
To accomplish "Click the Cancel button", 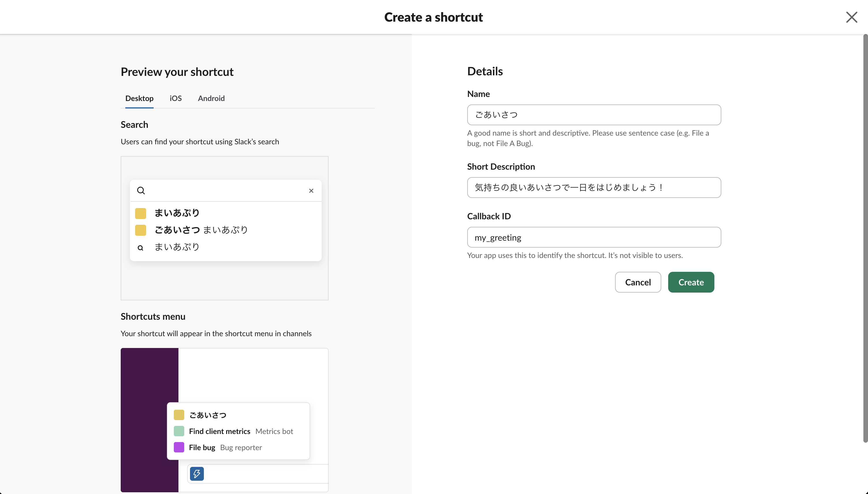I will tap(638, 282).
